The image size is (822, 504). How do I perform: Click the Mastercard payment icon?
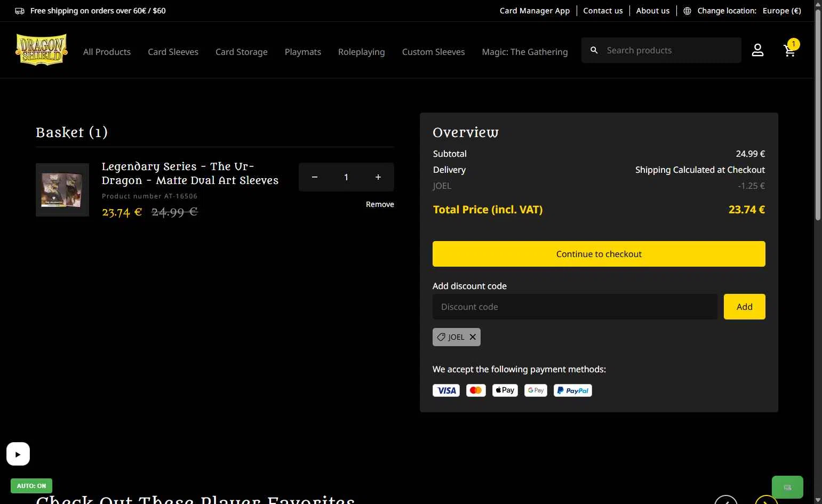(476, 390)
